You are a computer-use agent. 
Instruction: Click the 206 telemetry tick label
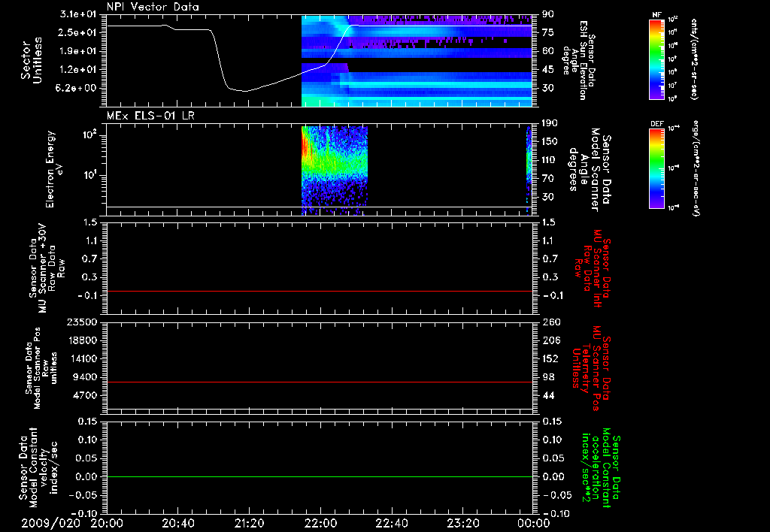click(x=550, y=340)
